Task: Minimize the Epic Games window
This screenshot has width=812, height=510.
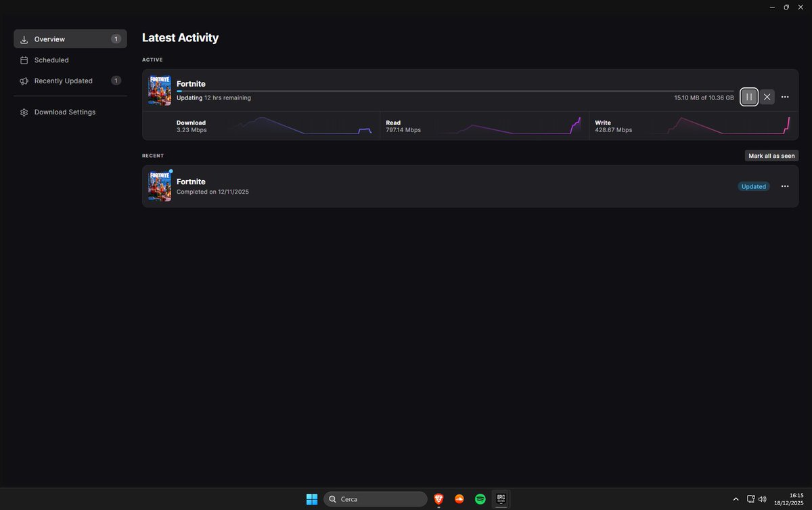Action: [x=771, y=7]
